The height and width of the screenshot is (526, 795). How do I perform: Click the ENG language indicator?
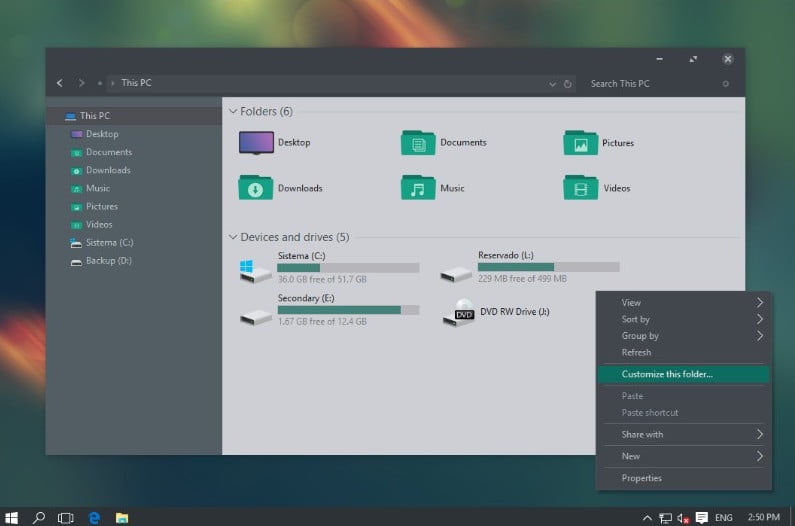724,518
